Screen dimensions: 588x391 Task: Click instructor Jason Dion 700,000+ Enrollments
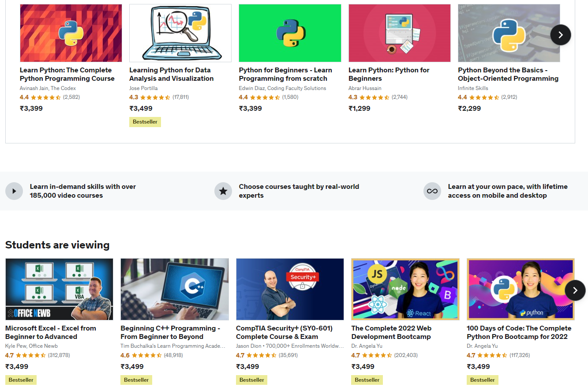(290, 346)
